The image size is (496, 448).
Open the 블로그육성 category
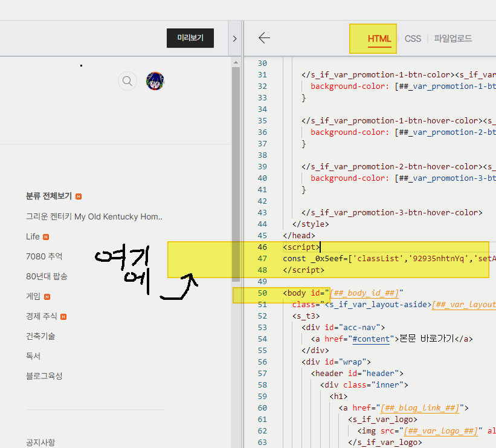[x=44, y=376]
